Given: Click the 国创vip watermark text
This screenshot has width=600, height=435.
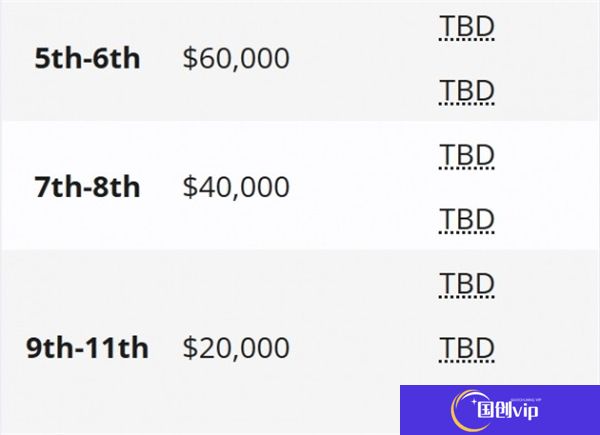Looking at the screenshot, I should pyautogui.click(x=508, y=411).
